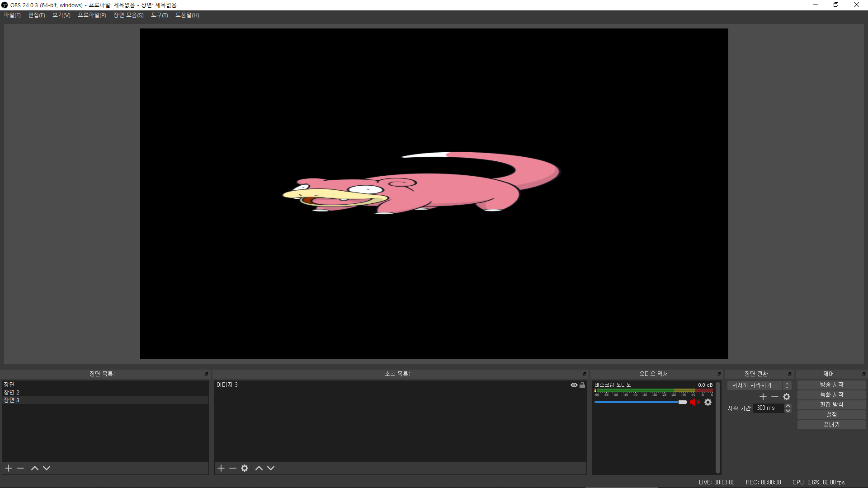Image resolution: width=868 pixels, height=488 pixels.
Task: Open the 도구(T) menu
Action: pyautogui.click(x=159, y=15)
